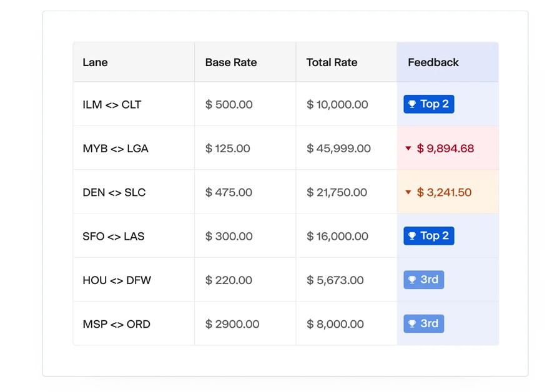Click the $ 5,673.00 total rate
The width and height of the screenshot is (557, 392).
point(335,280)
